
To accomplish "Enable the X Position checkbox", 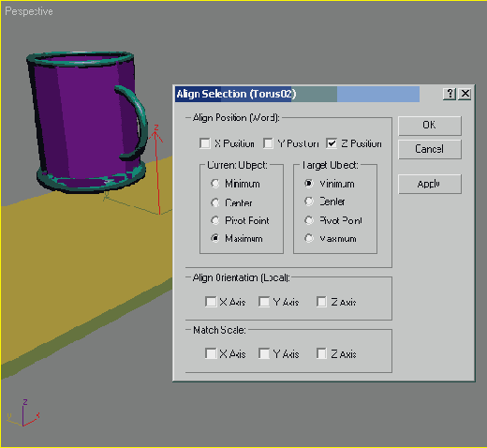I will pyautogui.click(x=205, y=143).
